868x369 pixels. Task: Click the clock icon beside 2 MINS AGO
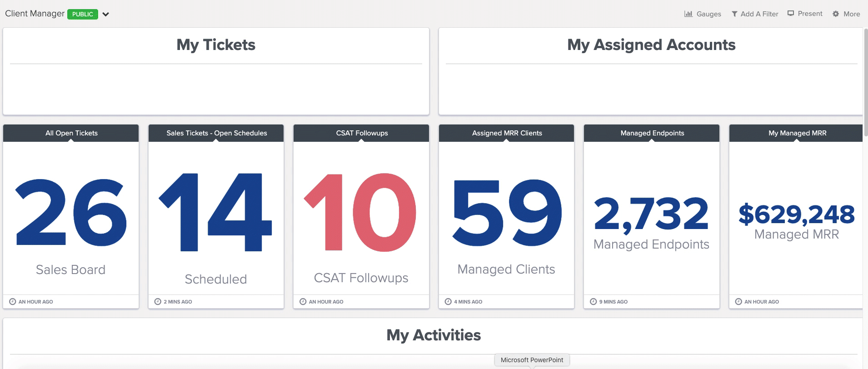point(158,301)
